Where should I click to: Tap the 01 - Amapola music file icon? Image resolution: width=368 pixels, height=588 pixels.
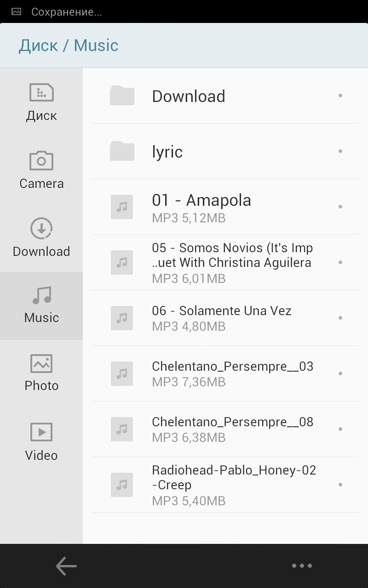122,207
